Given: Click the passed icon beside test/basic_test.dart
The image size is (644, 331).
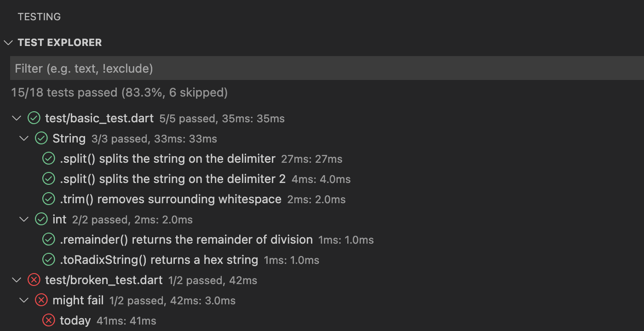Looking at the screenshot, I should click(34, 118).
